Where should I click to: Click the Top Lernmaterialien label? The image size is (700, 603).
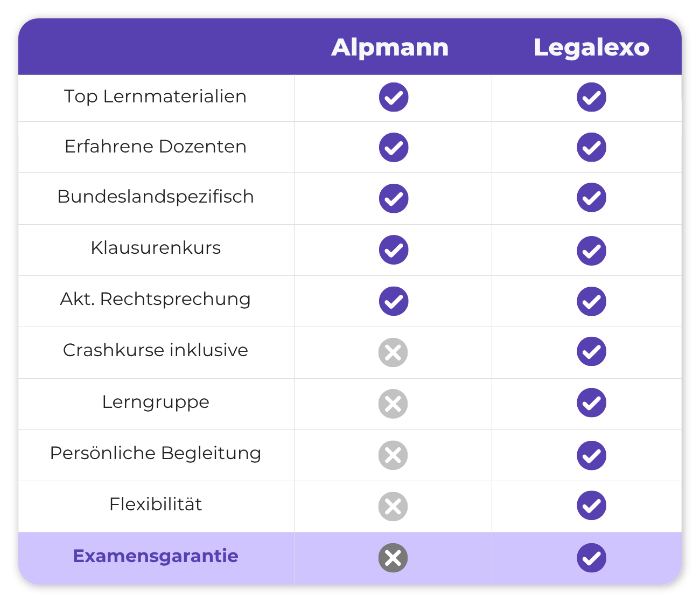pos(156,96)
